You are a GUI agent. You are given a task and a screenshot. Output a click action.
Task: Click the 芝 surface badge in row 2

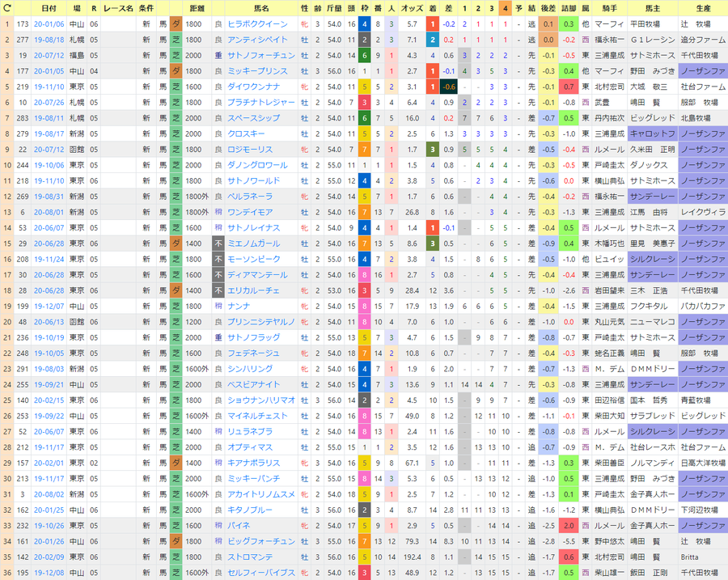point(176,40)
